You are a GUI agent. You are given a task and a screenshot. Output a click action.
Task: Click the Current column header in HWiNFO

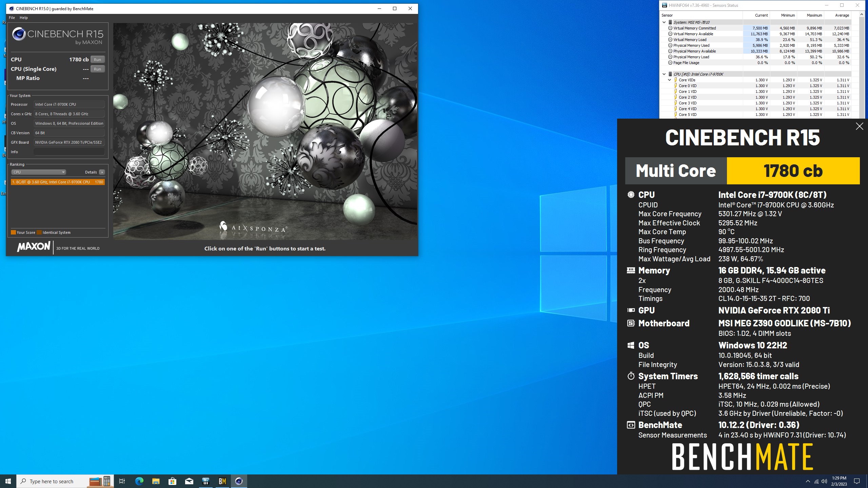pyautogui.click(x=756, y=15)
